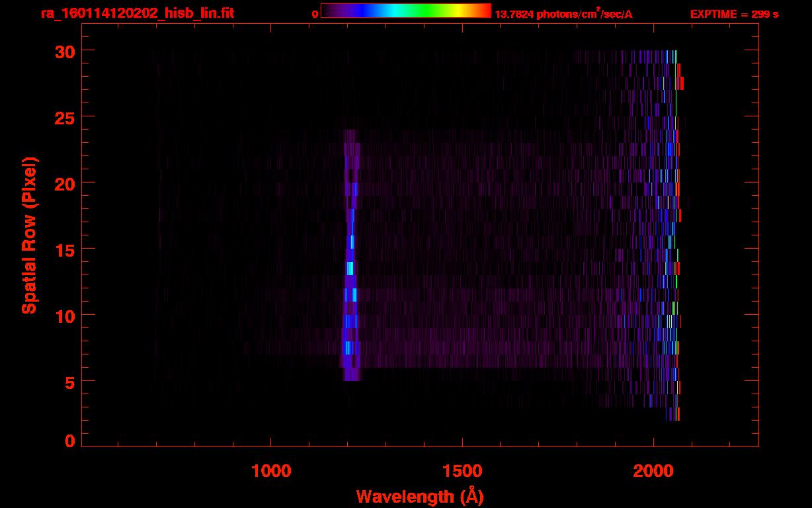The height and width of the screenshot is (508, 812).
Task: Click the 2000 wavelength tick label
Action: coord(653,471)
